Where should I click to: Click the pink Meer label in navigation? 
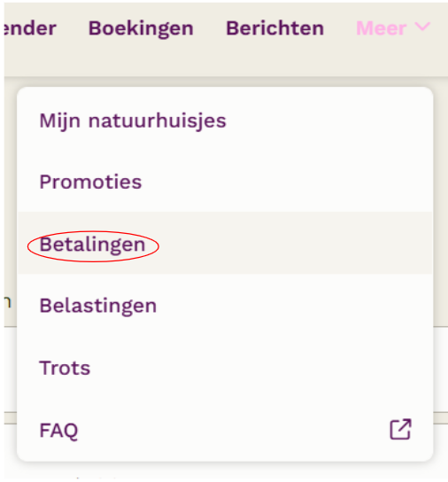[x=382, y=28]
